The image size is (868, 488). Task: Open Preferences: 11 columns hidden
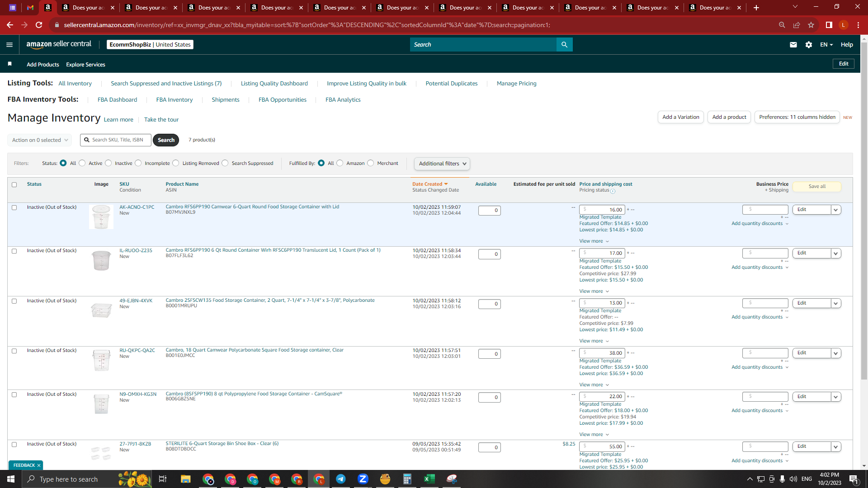(x=797, y=117)
